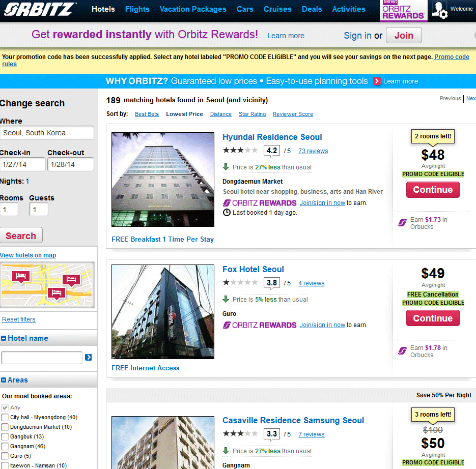The image size is (476, 469).
Task: Open Vacation Packages in the navigation
Action: [192, 9]
